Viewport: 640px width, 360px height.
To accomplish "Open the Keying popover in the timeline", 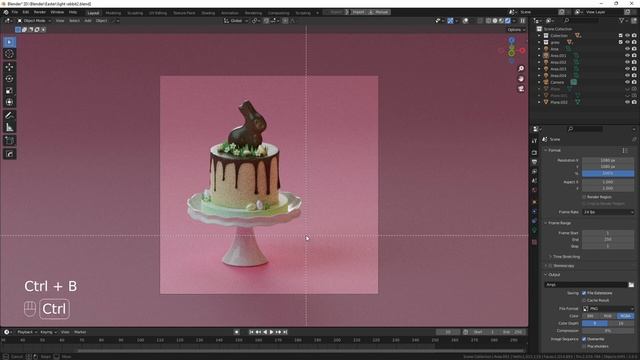I will coord(48,332).
